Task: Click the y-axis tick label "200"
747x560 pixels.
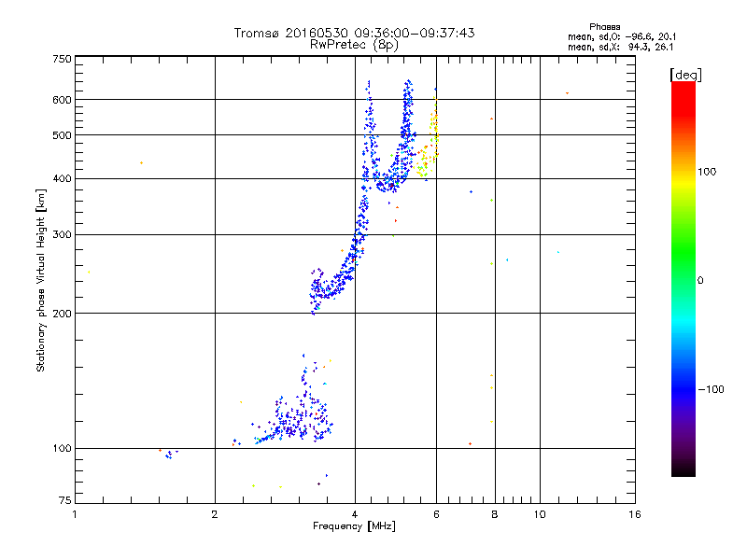Action: (62, 314)
